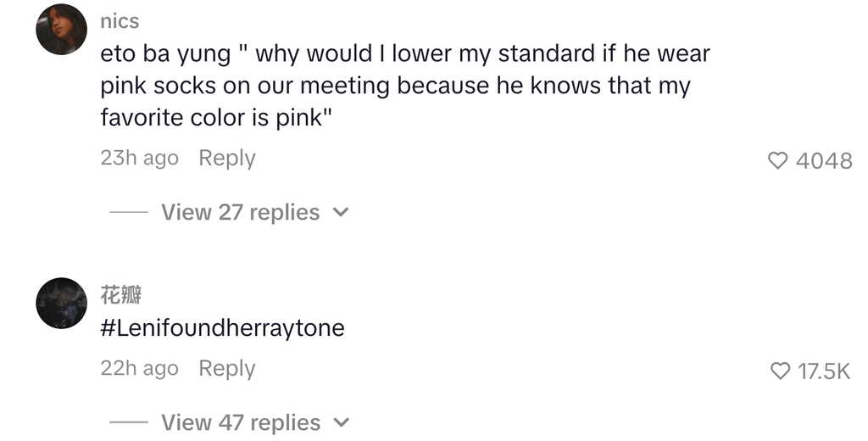Click the line left of View 47 replies
The width and height of the screenshot is (868, 441).
(x=128, y=422)
